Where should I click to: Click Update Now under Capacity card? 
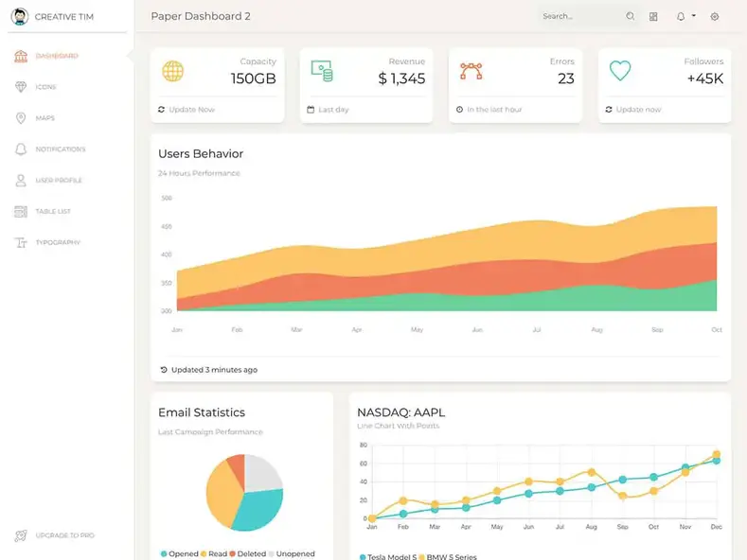(x=191, y=110)
